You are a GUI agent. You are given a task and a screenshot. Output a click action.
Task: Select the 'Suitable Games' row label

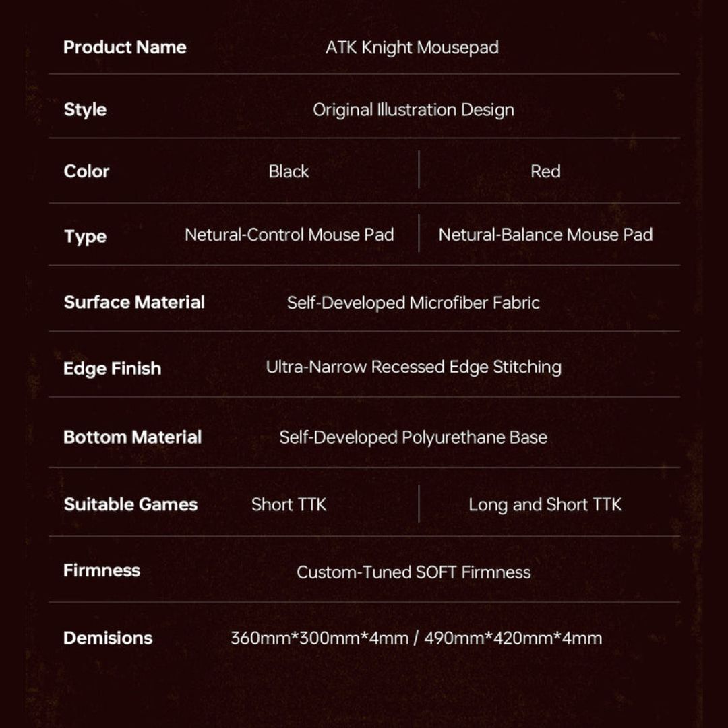(130, 504)
